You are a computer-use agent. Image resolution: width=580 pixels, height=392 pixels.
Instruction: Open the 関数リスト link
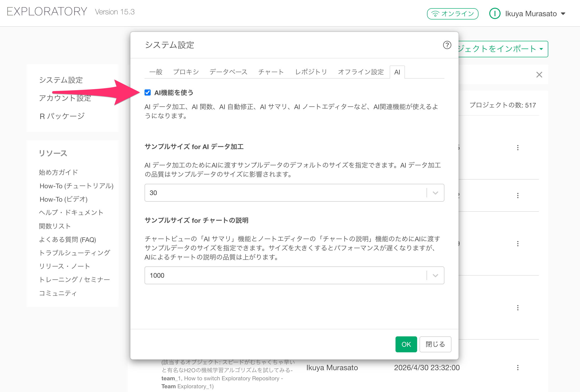[55, 226]
